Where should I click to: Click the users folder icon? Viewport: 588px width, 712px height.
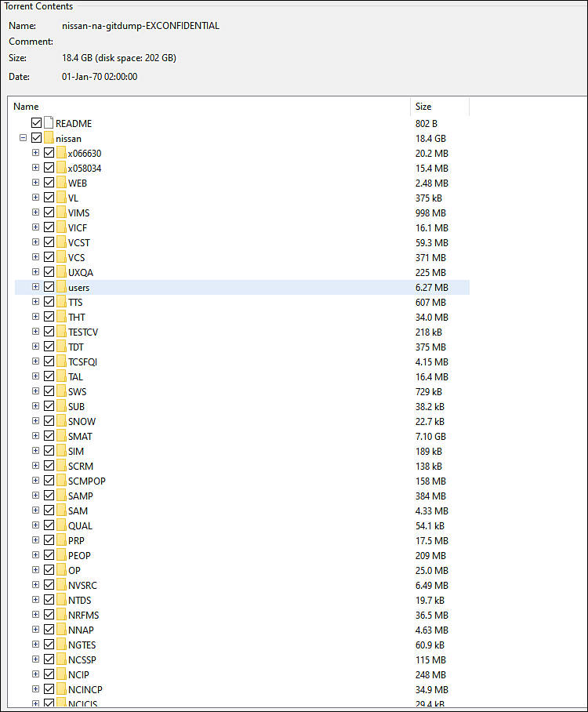click(61, 286)
